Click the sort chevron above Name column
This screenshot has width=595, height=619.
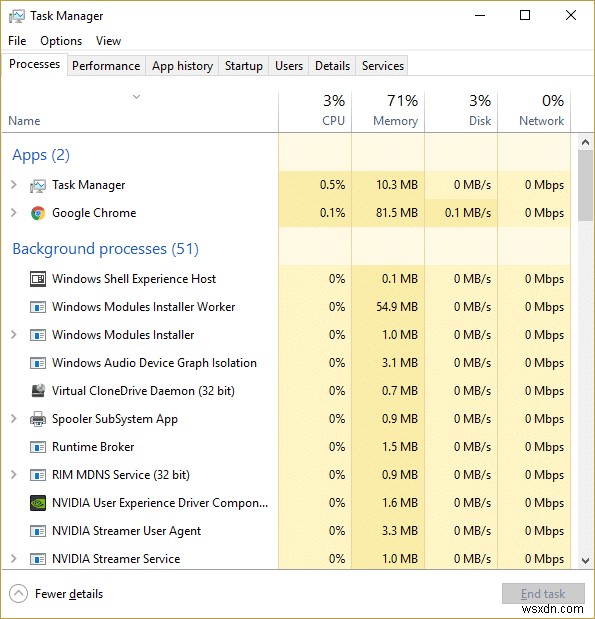137,97
